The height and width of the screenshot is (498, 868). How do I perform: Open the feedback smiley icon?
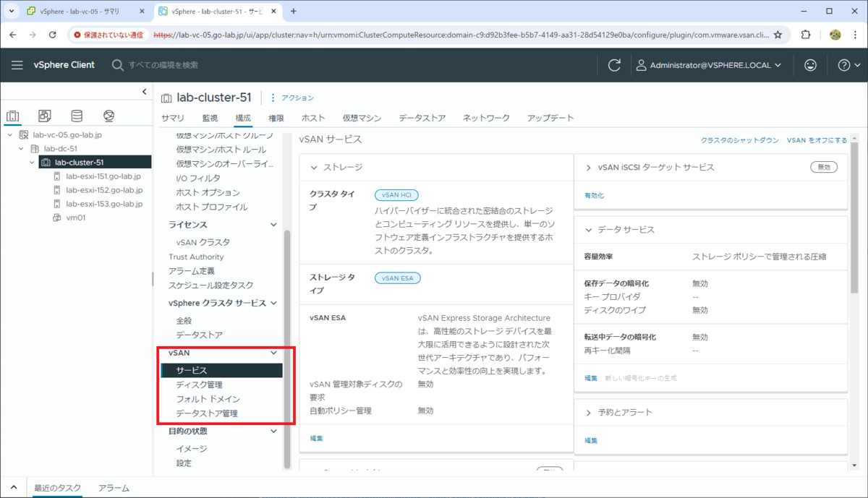(x=811, y=65)
